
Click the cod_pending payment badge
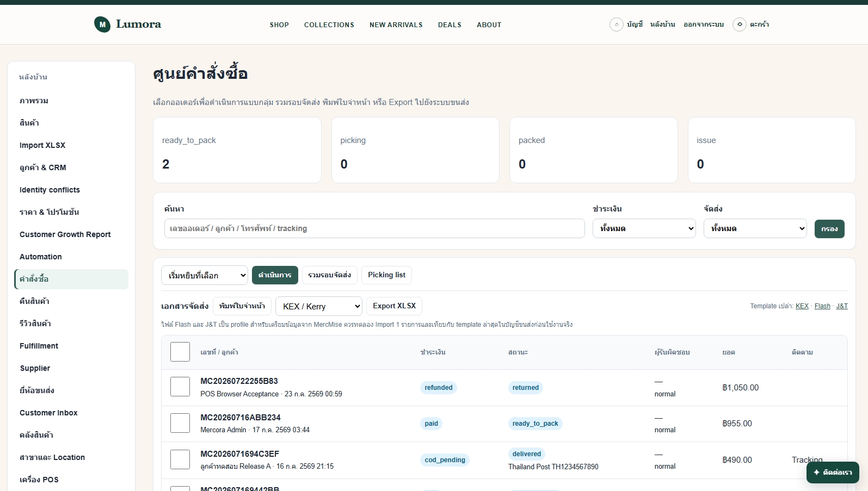[445, 460]
